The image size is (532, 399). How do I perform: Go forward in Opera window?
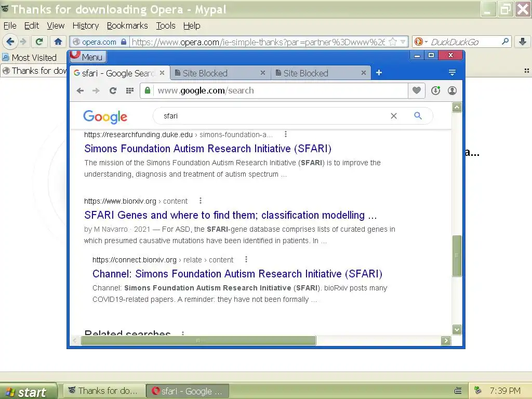pyautogui.click(x=96, y=90)
